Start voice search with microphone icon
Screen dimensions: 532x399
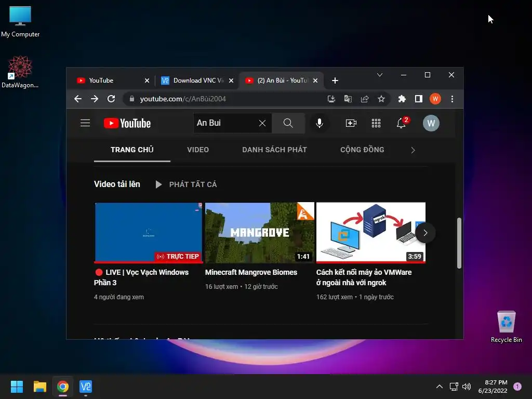pyautogui.click(x=320, y=123)
